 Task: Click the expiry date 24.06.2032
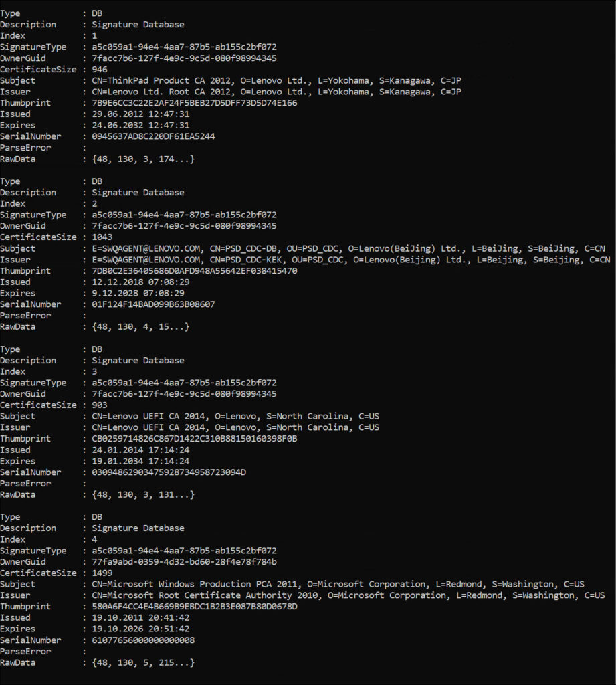click(x=140, y=125)
